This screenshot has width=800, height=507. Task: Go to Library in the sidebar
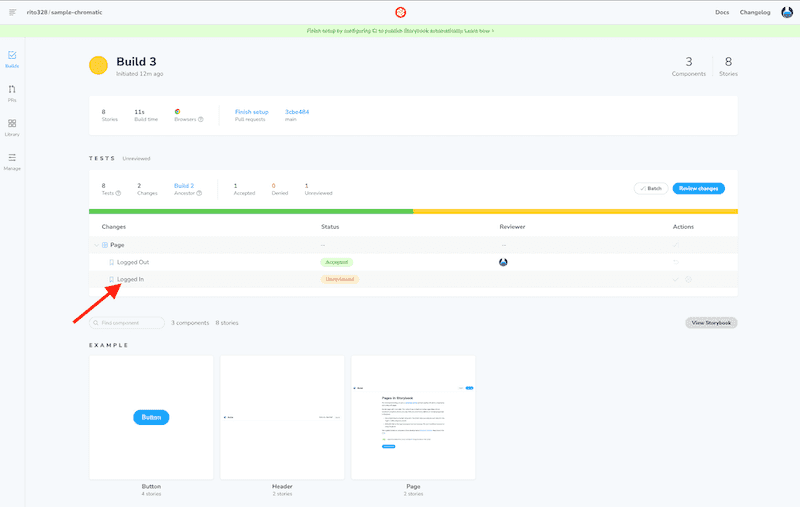[12, 127]
